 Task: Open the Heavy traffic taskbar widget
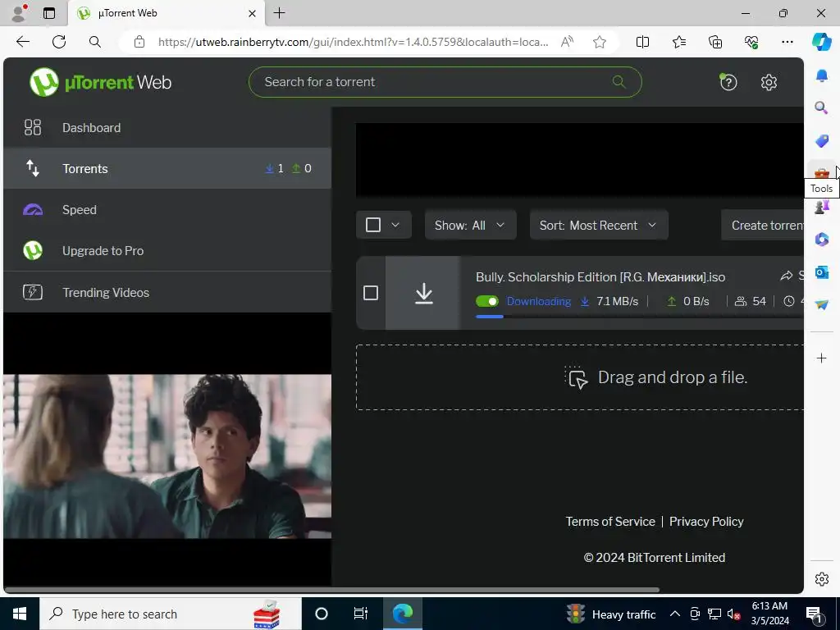pyautogui.click(x=612, y=614)
